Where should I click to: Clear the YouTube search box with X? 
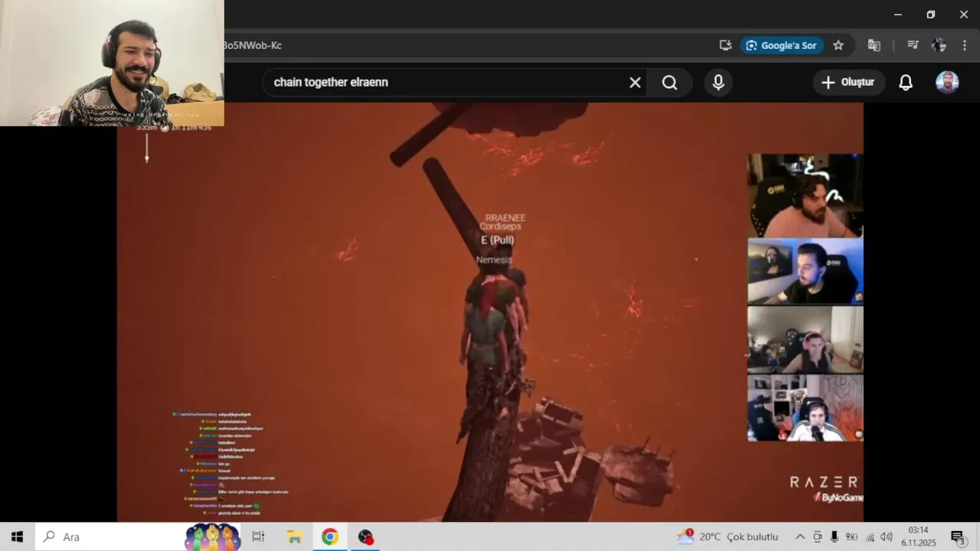tap(635, 83)
